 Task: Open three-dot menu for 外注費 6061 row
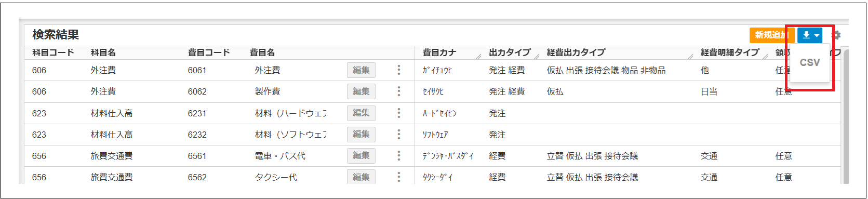(x=399, y=70)
